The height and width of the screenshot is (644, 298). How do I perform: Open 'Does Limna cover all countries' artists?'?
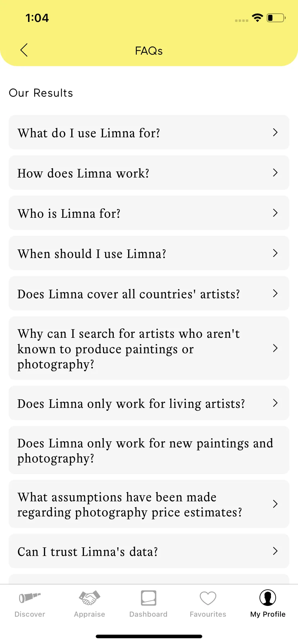(149, 293)
